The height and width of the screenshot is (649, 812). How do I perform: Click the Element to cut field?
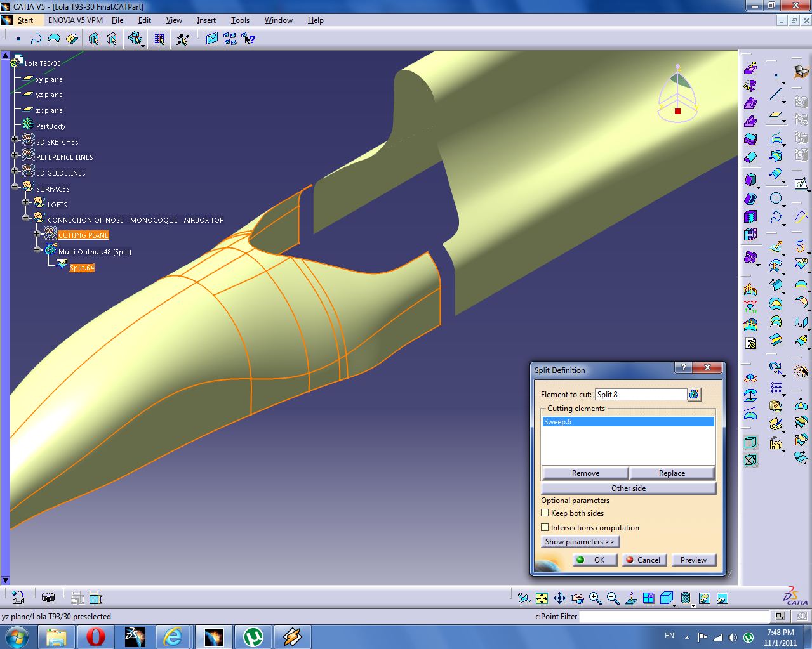click(x=641, y=394)
